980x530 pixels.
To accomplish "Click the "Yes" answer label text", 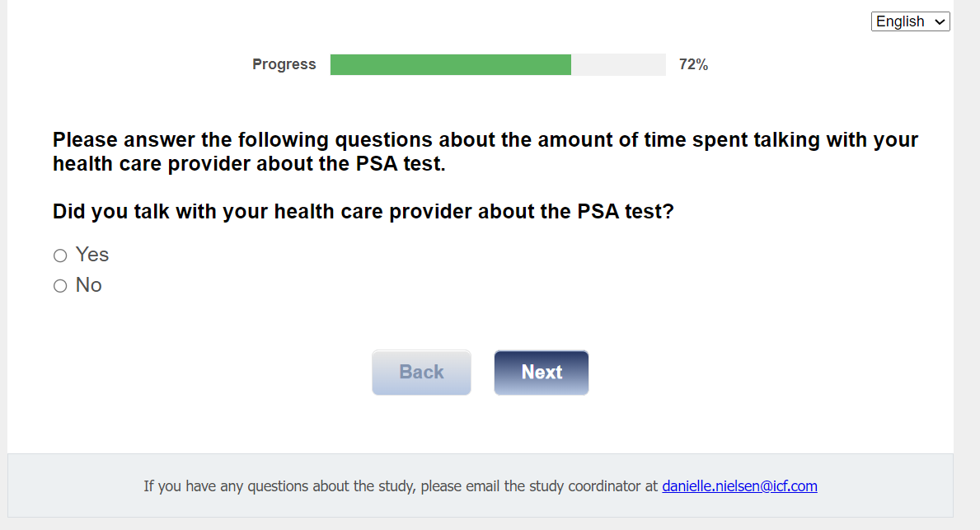I will point(92,255).
